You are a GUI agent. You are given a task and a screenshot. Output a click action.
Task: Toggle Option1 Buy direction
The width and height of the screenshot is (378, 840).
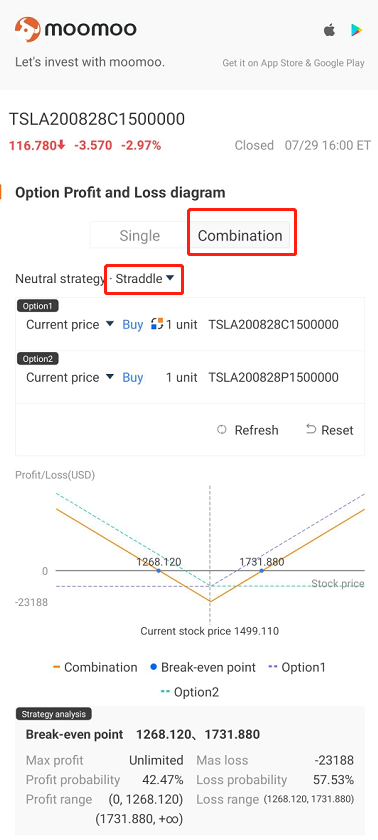click(x=133, y=324)
